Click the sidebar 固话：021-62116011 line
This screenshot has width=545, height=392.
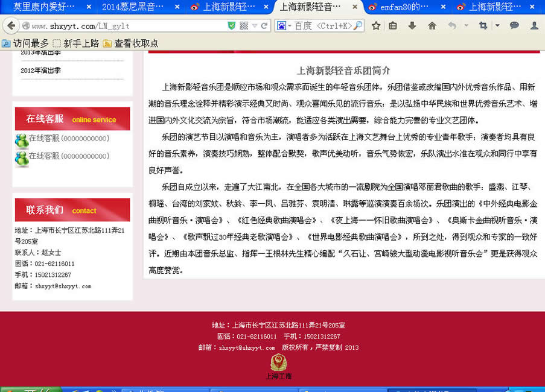tap(45, 264)
